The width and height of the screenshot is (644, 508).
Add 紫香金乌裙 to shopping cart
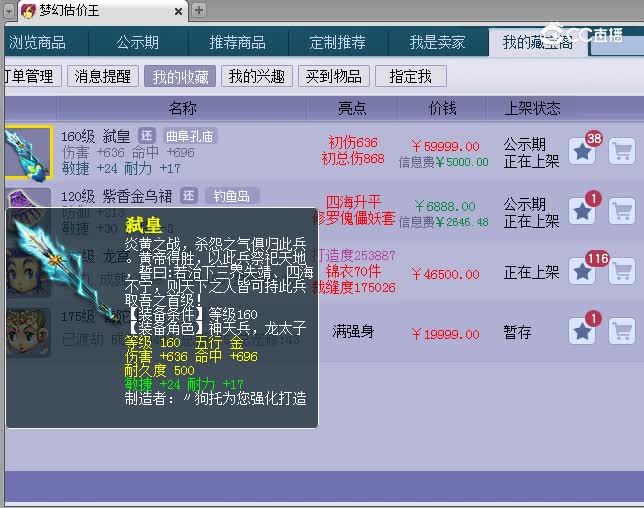tap(622, 211)
